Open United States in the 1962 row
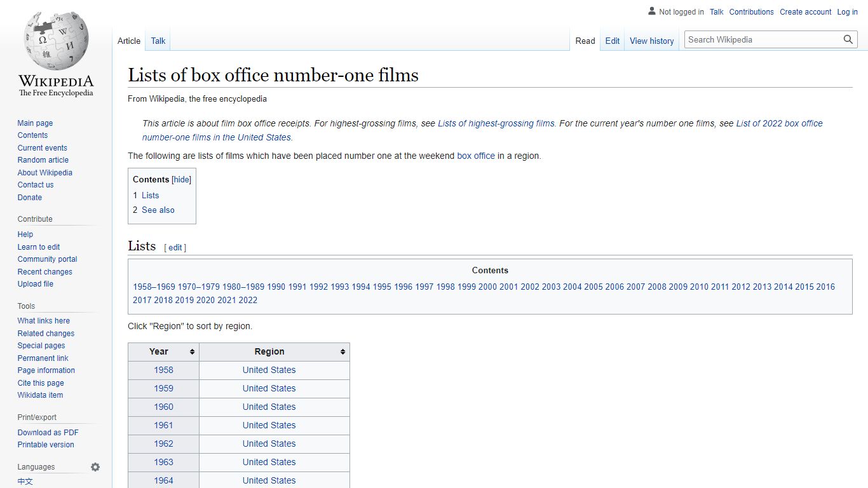Viewport: 868px width, 488px height. point(269,444)
